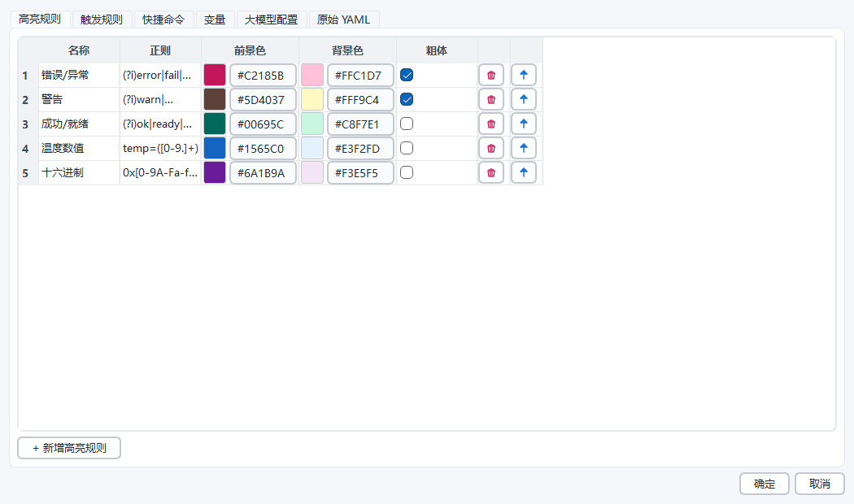Viewport: 854px width, 504px height.
Task: Move the 警告 rule up
Action: (x=524, y=100)
